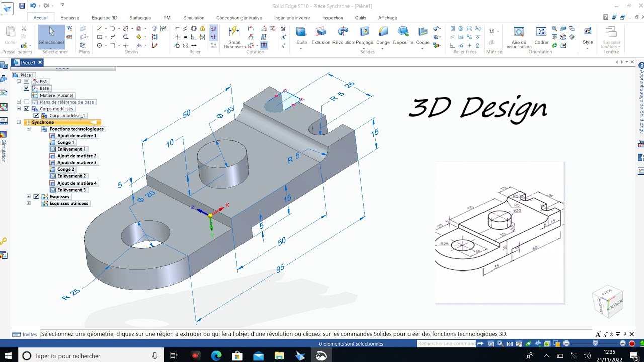Open the Surfacique tab
The image size is (644, 362).
point(140,18)
